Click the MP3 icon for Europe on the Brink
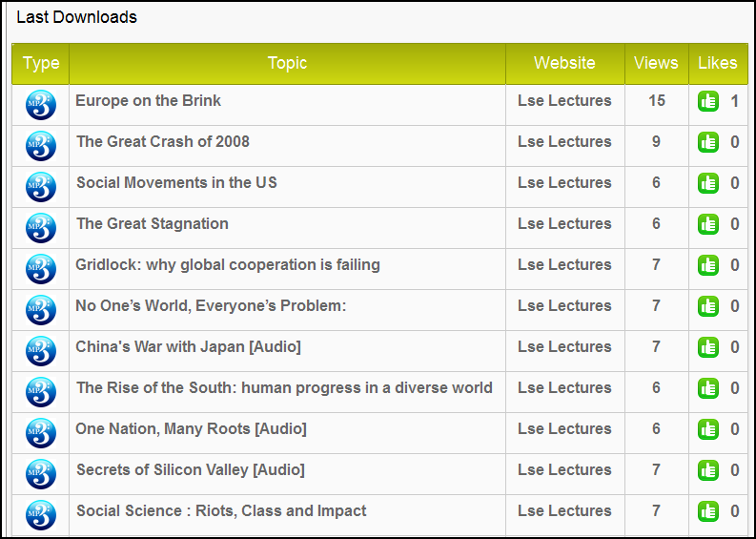The image size is (756, 539). [41, 105]
